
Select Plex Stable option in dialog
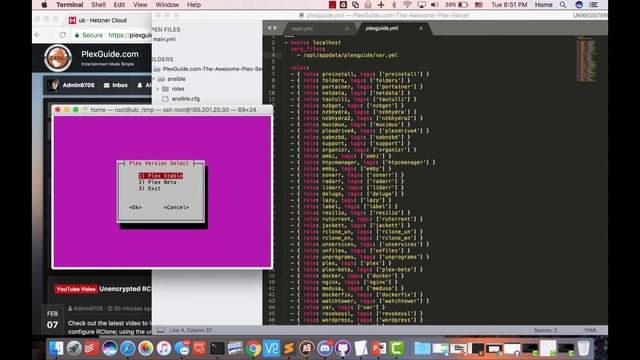[x=160, y=176]
